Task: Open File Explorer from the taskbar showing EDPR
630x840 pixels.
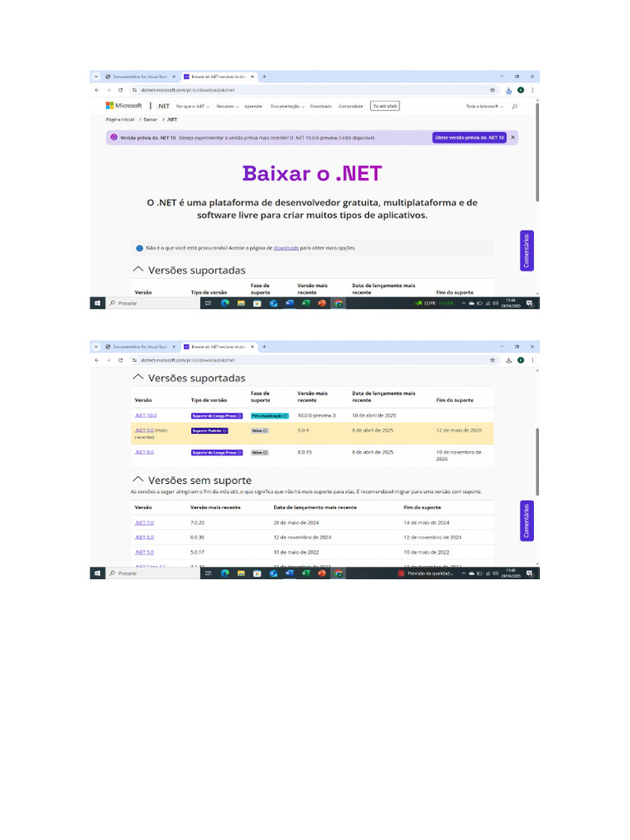Action: pyautogui.click(x=241, y=304)
